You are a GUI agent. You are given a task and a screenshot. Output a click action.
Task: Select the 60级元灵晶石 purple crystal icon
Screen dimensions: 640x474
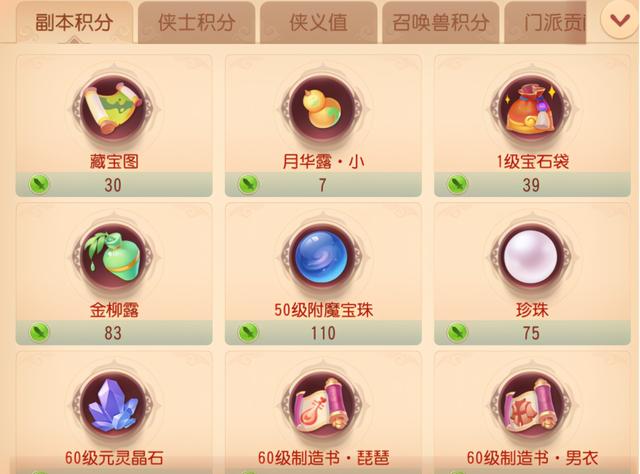tap(114, 405)
